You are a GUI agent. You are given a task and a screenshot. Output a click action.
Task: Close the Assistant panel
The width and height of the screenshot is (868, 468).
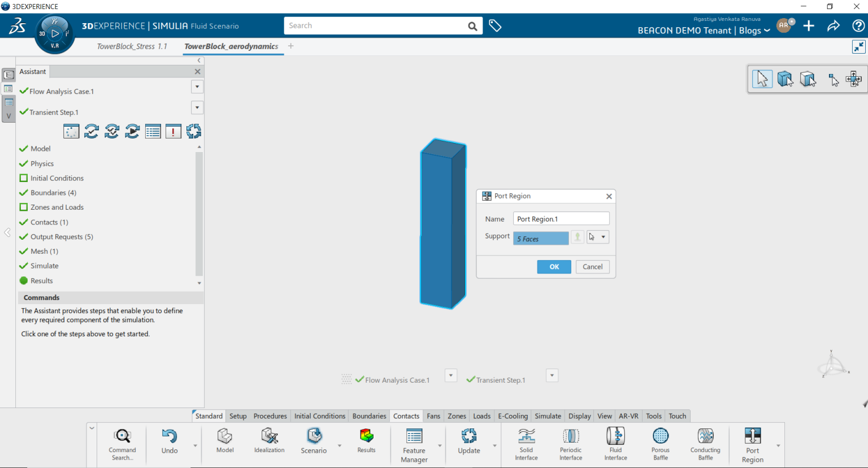coord(197,72)
